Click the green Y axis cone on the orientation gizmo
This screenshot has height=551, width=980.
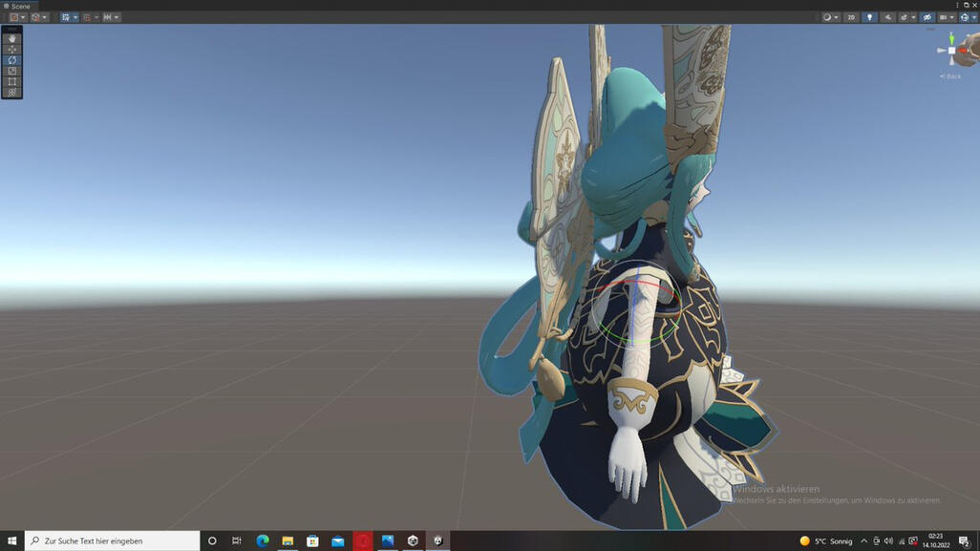click(x=951, y=38)
